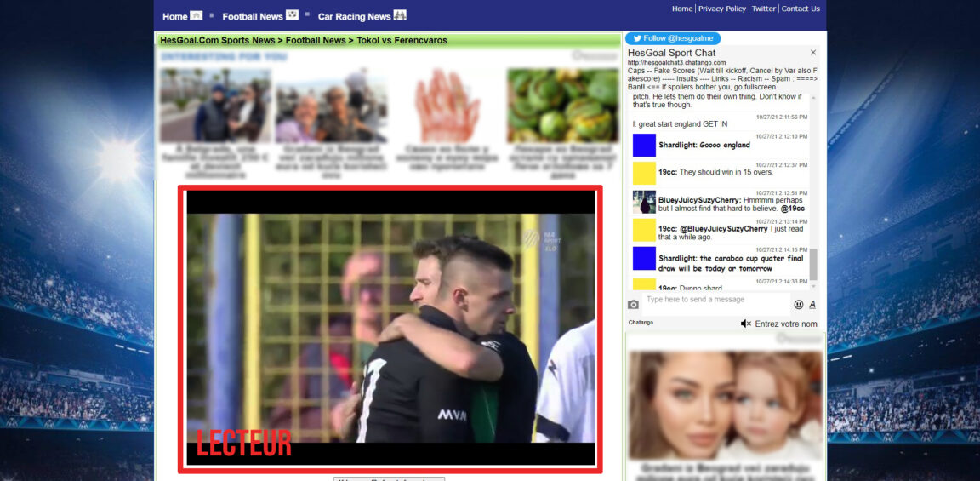Click the Twitter link in top-right header
Screen dimensions: 980x481
tap(763, 9)
